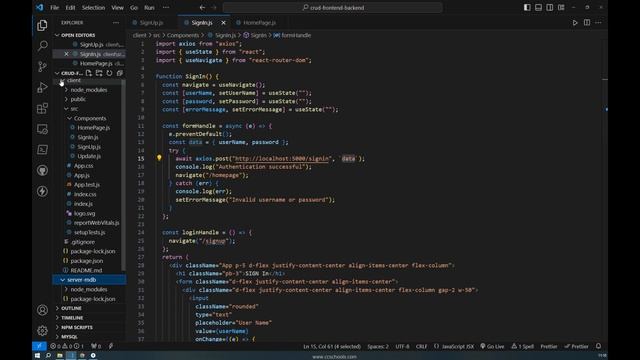Click the lightbulb code action on line 15

click(159, 158)
